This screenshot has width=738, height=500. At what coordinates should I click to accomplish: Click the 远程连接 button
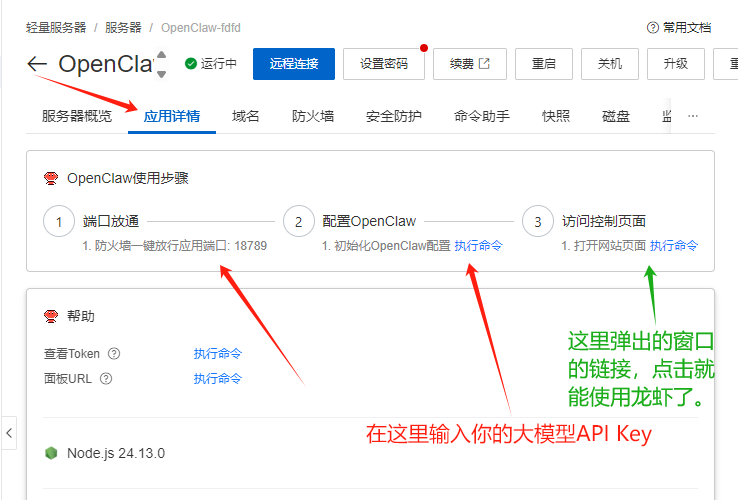294,64
